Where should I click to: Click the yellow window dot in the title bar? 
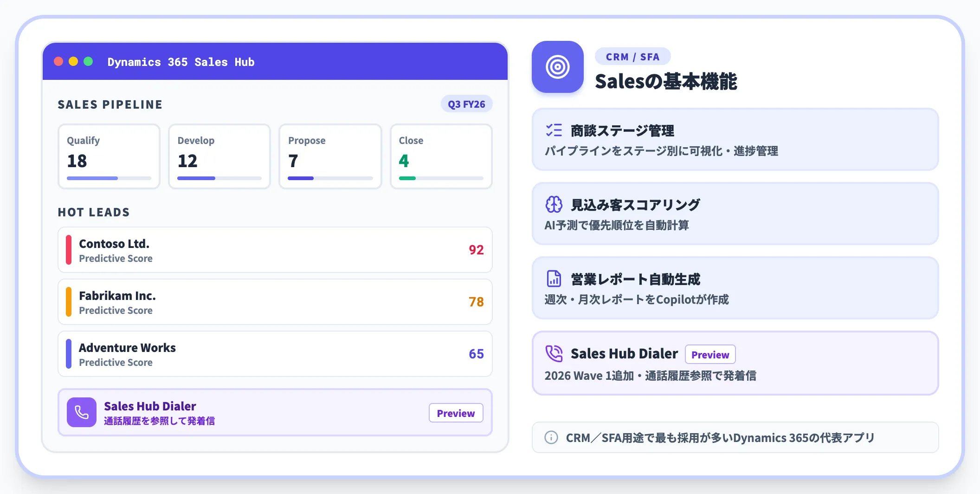pos(73,61)
